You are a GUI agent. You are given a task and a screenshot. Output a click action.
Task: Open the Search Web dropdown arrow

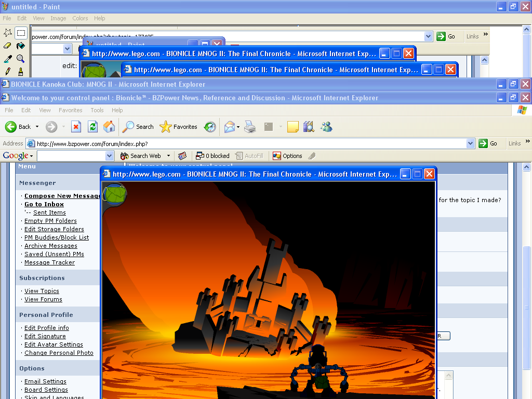pos(168,156)
